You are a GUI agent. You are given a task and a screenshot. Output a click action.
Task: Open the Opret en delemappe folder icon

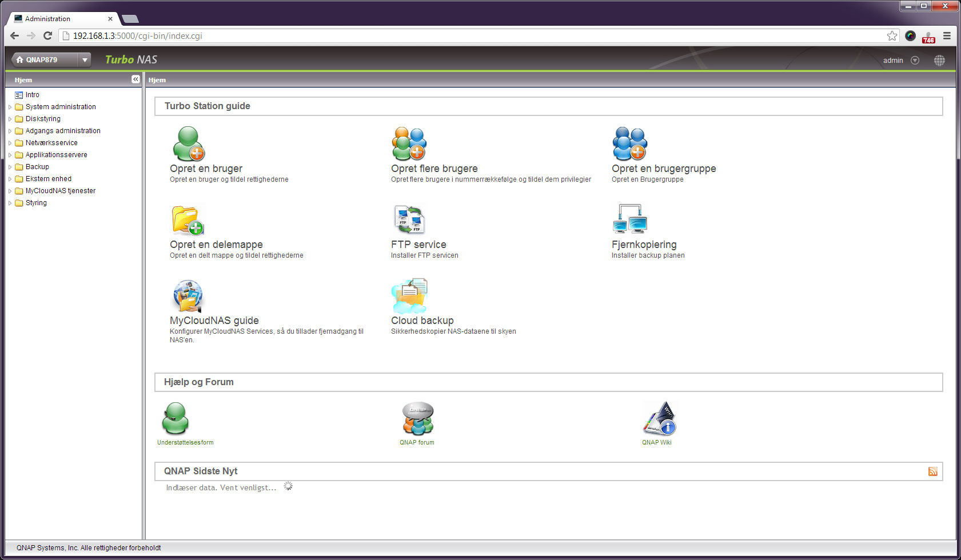click(188, 220)
